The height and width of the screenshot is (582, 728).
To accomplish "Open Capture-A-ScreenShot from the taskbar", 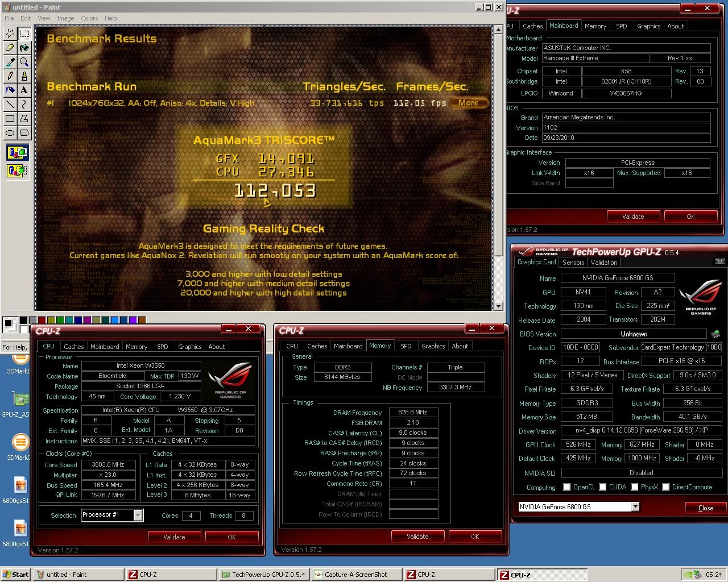I will click(x=357, y=575).
